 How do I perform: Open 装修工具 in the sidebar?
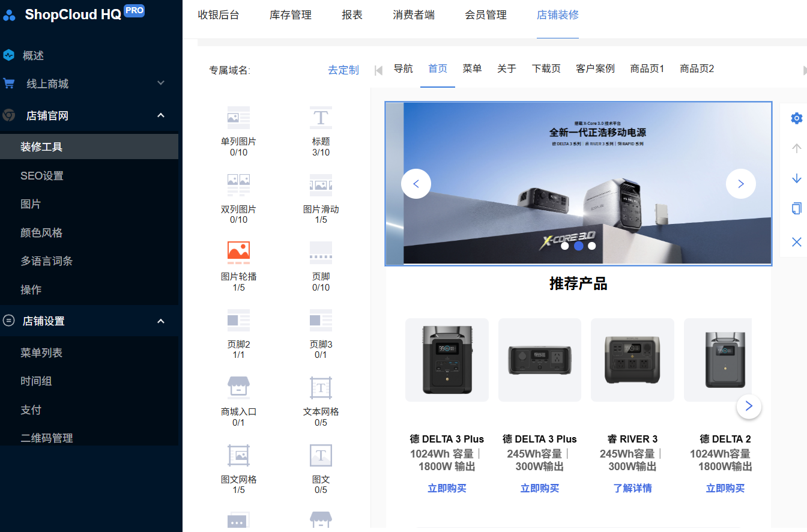point(89,147)
